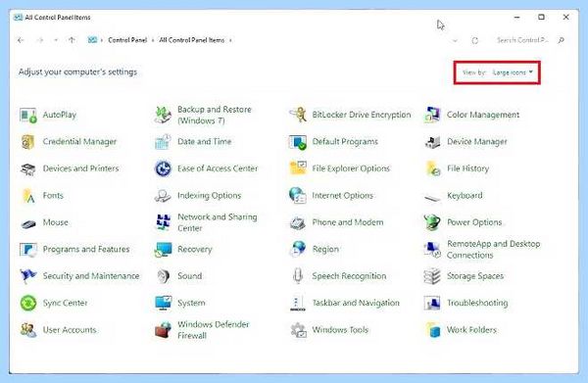Viewport: 588px width, 383px height.
Task: Click the Internet Options icon
Action: point(298,196)
